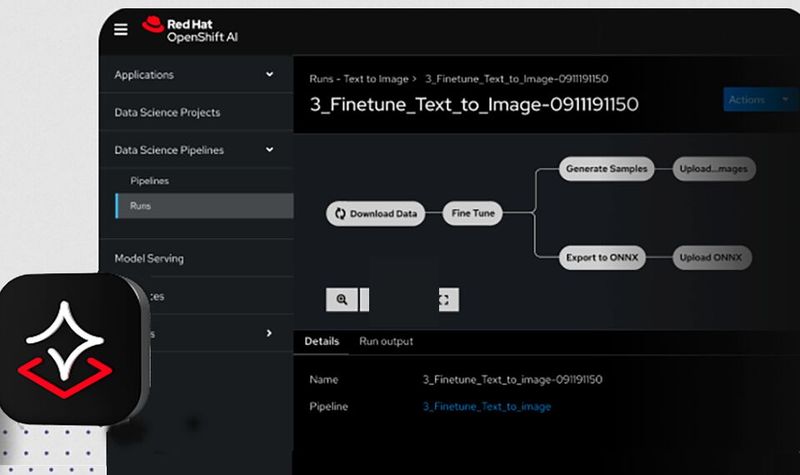Screen dimensions: 800x475
Task: Click the Red Hat OpenShift AI logo
Action: click(190, 28)
